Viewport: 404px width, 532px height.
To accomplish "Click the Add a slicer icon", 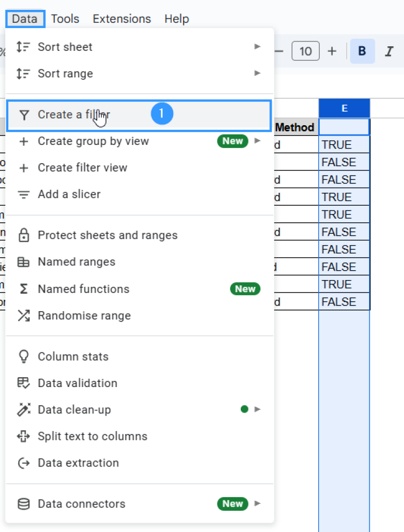I will (x=23, y=194).
